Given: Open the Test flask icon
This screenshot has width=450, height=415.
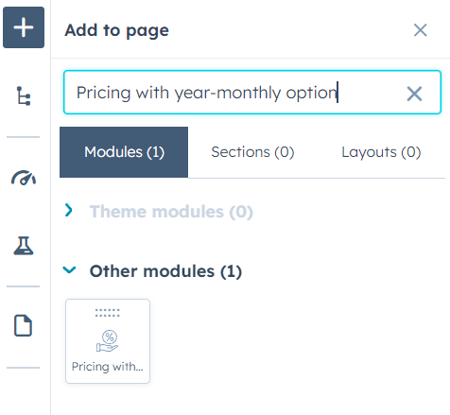Looking at the screenshot, I should tap(23, 246).
